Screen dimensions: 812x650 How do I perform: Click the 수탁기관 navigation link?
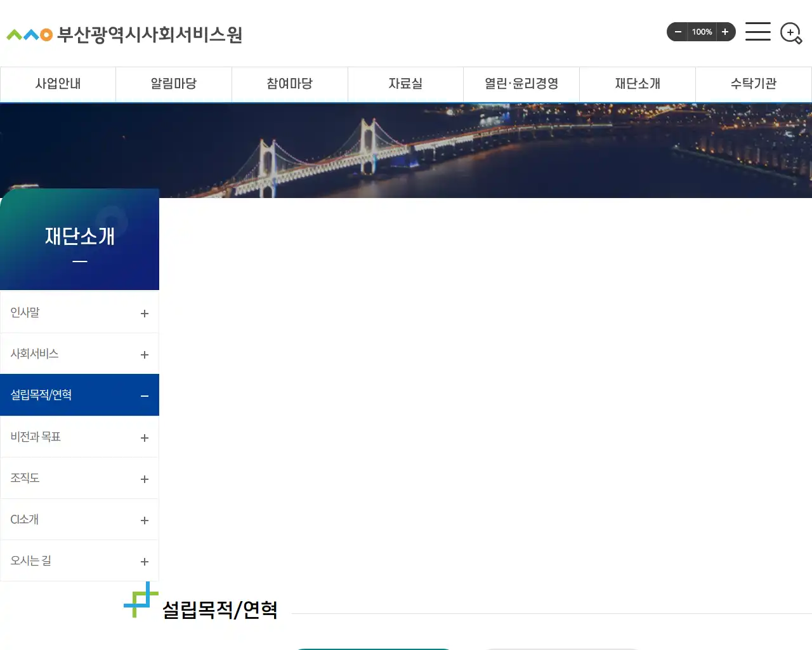754,83
